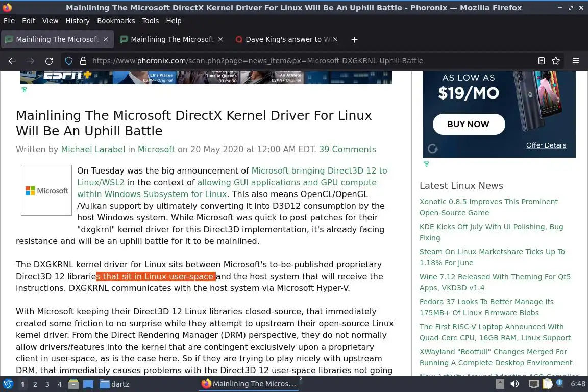Close the Dave King's answer tab
This screenshot has height=392, width=588.
click(335, 39)
